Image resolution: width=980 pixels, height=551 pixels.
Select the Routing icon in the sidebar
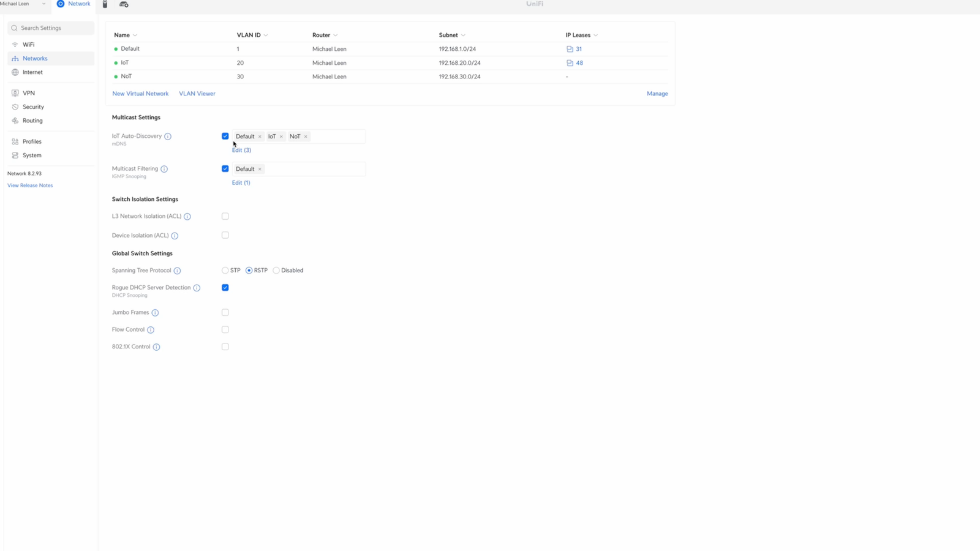point(15,121)
